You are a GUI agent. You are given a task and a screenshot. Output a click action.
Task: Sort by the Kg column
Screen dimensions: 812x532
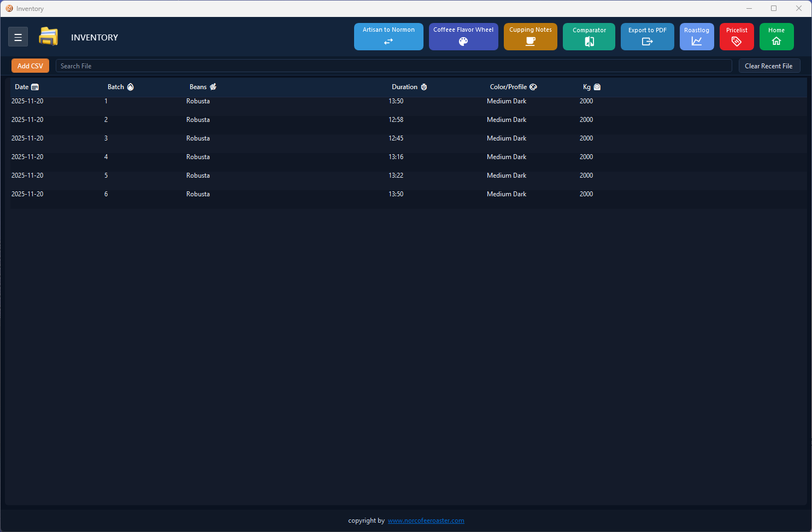point(592,86)
